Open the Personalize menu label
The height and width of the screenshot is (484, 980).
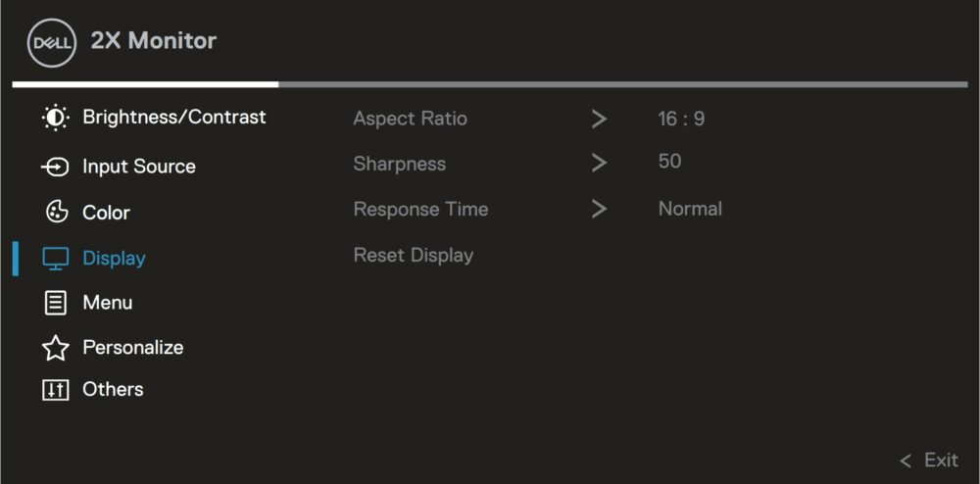(133, 347)
